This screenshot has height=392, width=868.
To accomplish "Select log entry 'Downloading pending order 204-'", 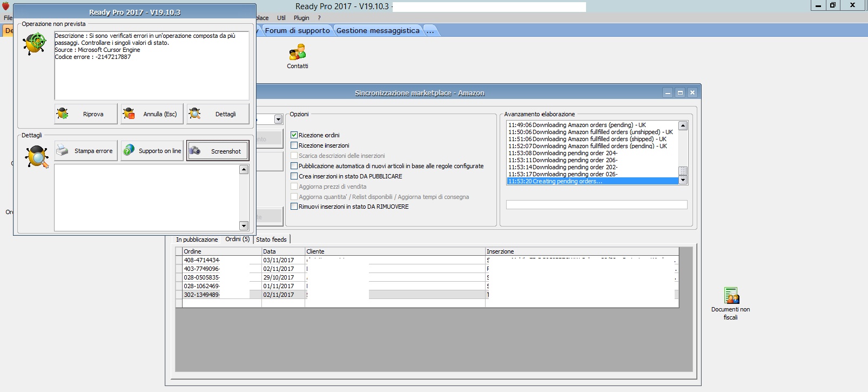I will (x=593, y=153).
